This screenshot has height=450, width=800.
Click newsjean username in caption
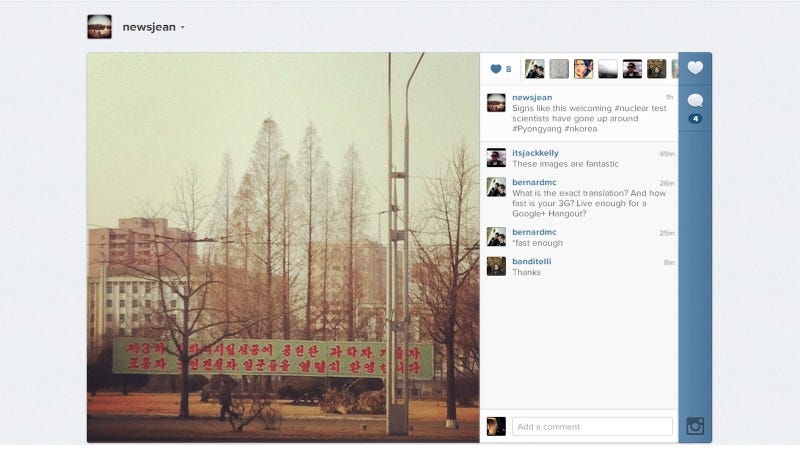(x=532, y=97)
